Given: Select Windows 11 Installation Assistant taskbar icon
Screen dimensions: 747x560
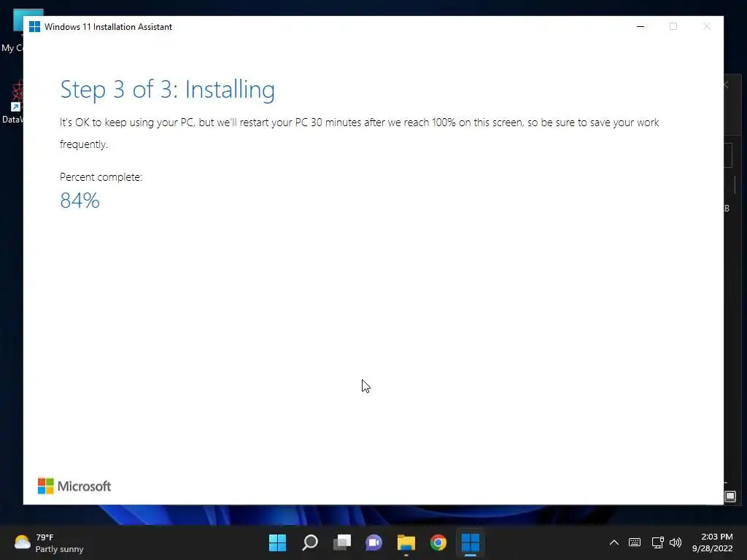Looking at the screenshot, I should point(471,542).
